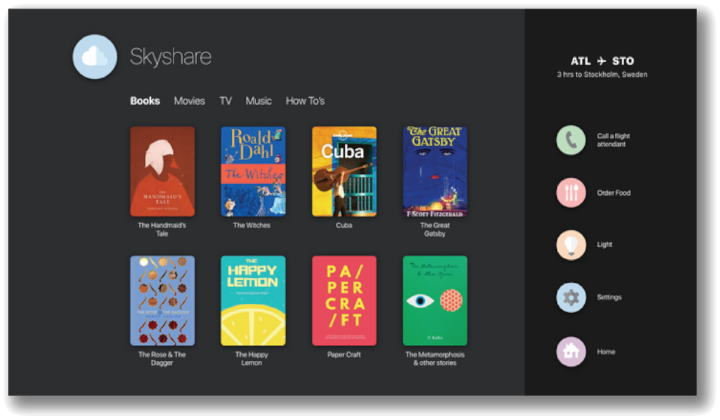The height and width of the screenshot is (420, 720).
Task: Go to the Home house icon
Action: tap(571, 352)
